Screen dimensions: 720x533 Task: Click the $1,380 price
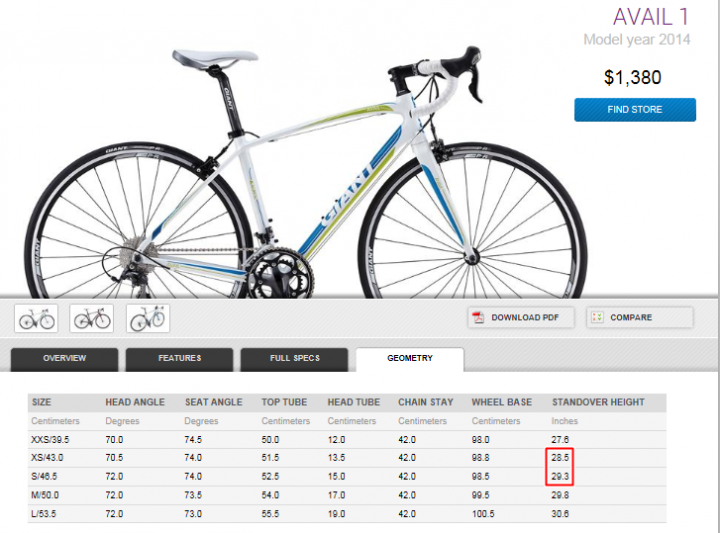633,77
